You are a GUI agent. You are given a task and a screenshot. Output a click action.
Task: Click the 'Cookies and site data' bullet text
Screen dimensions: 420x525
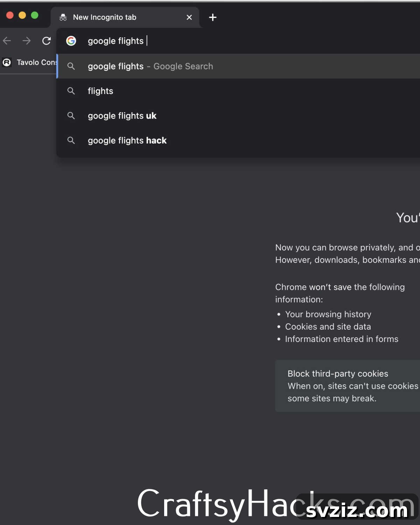[328, 327]
